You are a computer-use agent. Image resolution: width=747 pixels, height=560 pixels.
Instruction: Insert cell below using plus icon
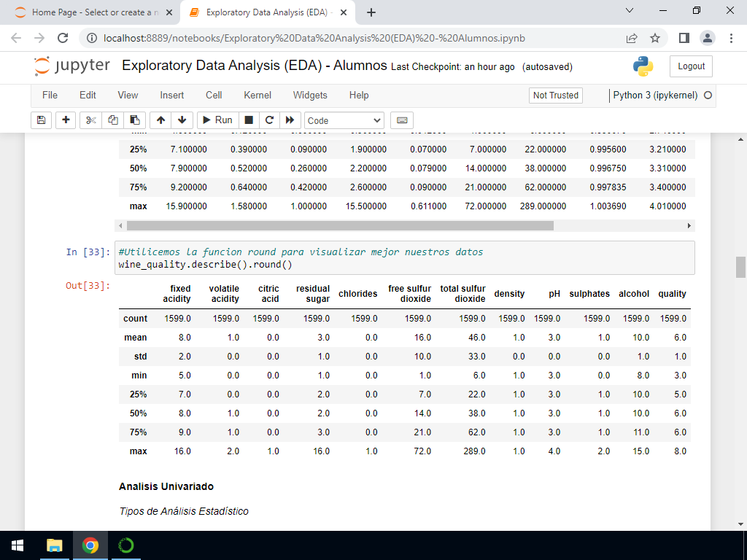[x=66, y=120]
